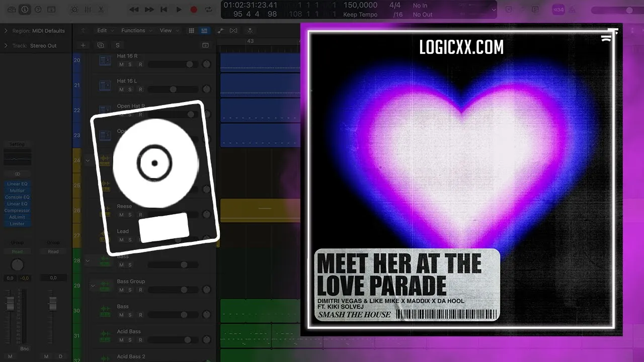Viewport: 644px width, 362px height.
Task: Go to beginning of project
Action: tap(164, 10)
